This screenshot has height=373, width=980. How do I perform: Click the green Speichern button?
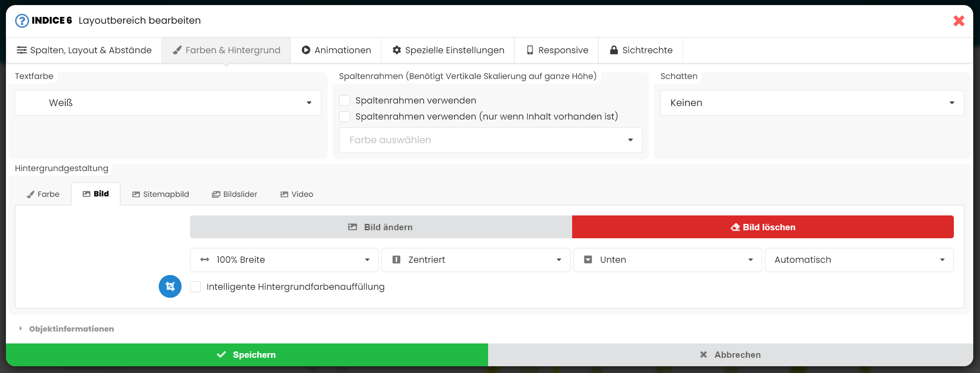pos(247,355)
